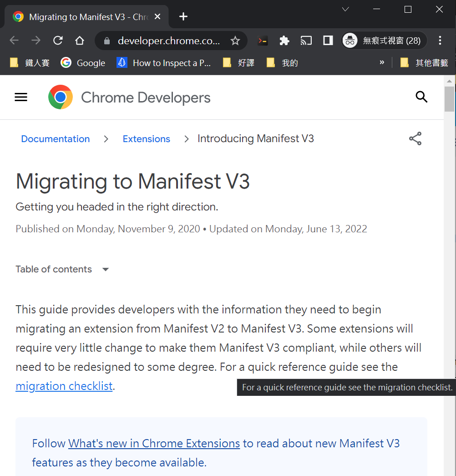Viewport: 456px width, 476px height.
Task: Click the browser forward arrow
Action: click(x=36, y=41)
